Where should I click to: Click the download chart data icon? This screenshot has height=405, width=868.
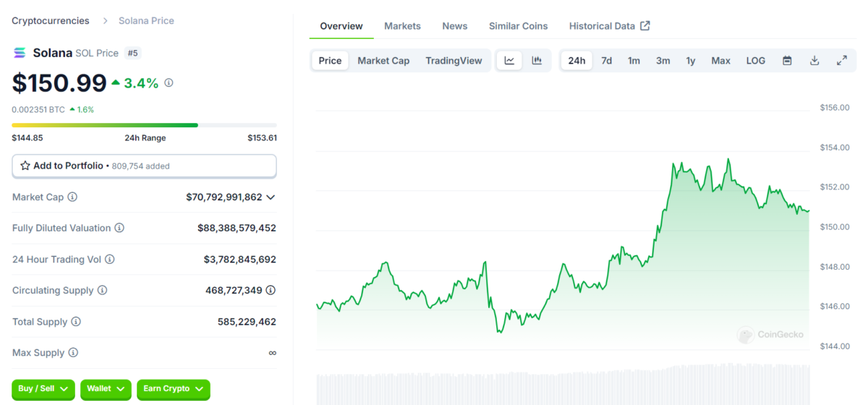tap(814, 61)
